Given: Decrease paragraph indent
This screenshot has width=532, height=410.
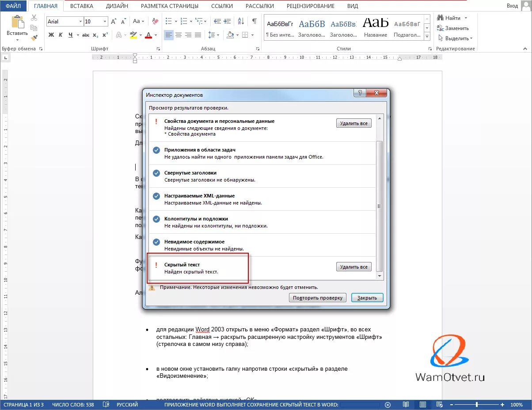Looking at the screenshot, I should click(x=217, y=21).
